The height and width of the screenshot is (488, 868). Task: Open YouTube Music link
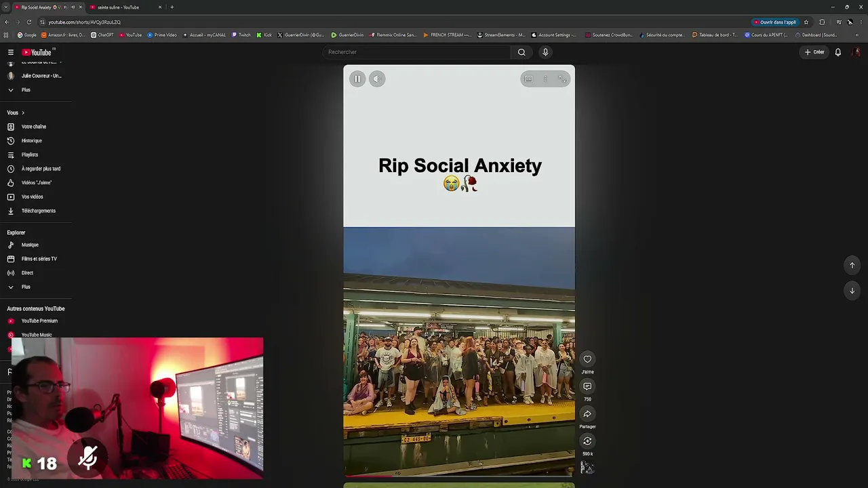(x=36, y=334)
